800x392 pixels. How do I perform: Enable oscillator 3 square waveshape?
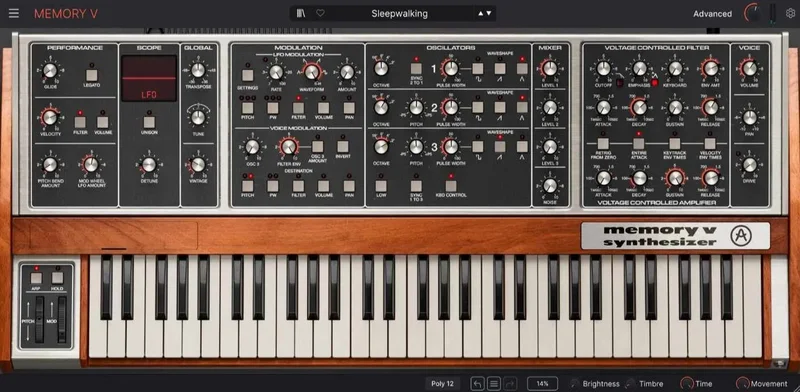(478, 146)
